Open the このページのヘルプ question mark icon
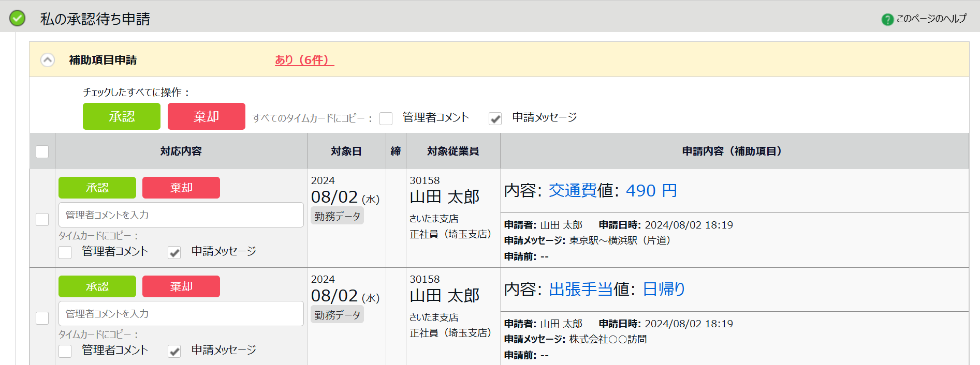This screenshot has height=365, width=980. 887,19
